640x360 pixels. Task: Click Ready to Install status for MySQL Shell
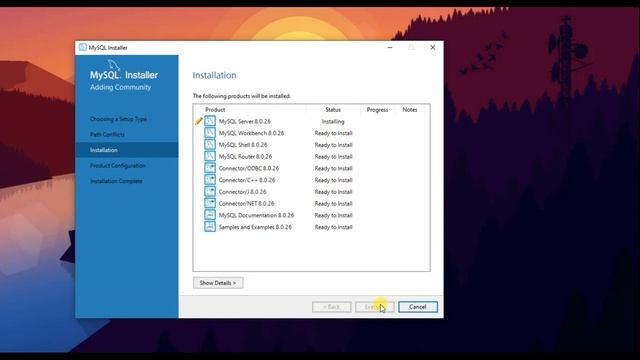[x=333, y=145]
